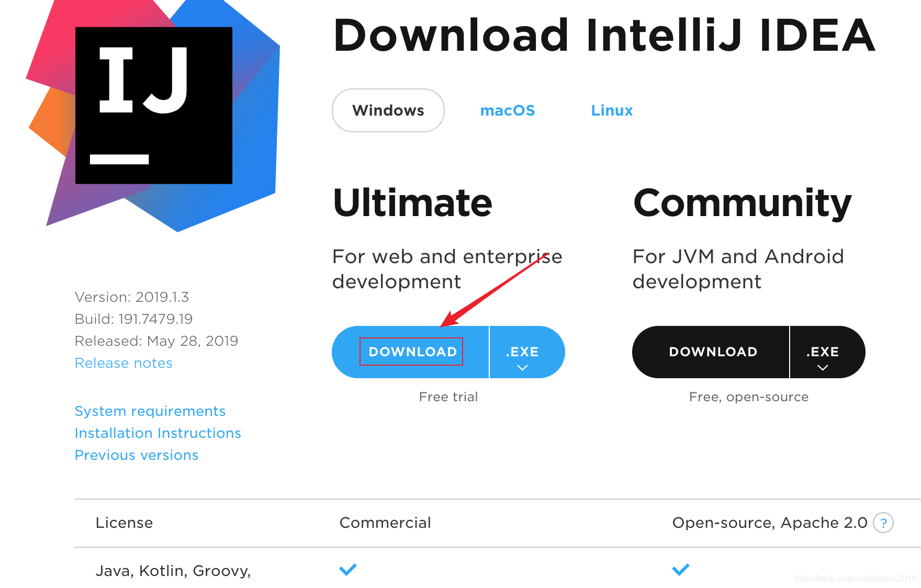The width and height of the screenshot is (921, 588).
Task: Click the Released: May 28, 2019 text
Action: [x=156, y=341]
